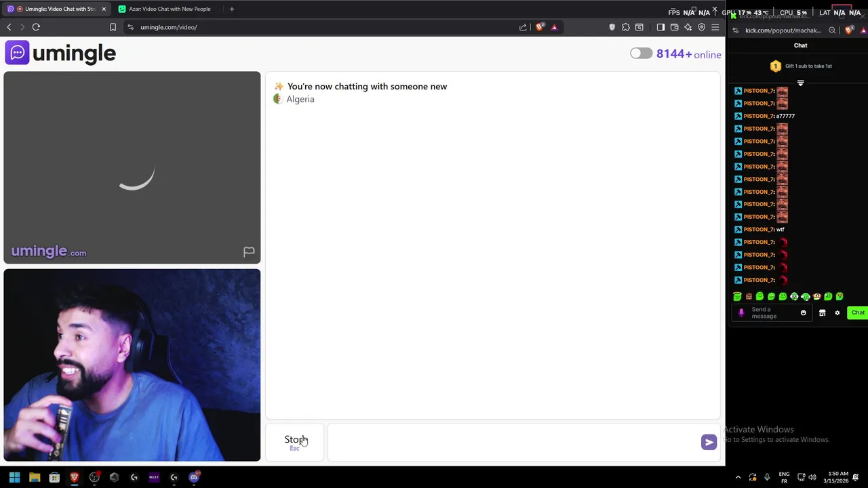Open File Explorer from the taskbar
Viewport: 868px width, 488px height.
(x=35, y=477)
